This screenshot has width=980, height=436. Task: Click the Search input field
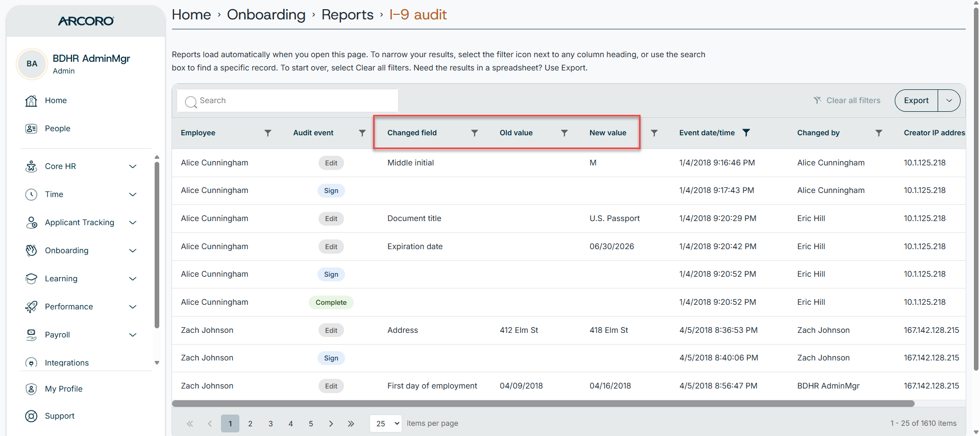(x=287, y=101)
